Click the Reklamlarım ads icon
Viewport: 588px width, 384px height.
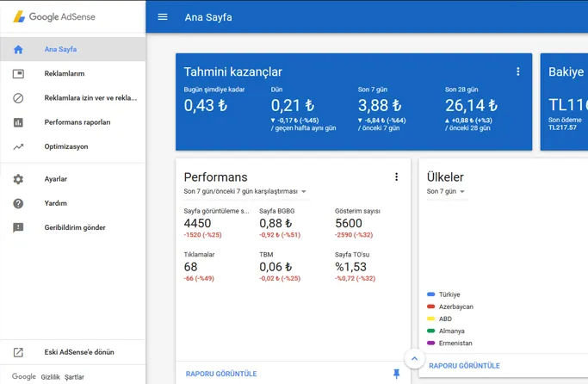pyautogui.click(x=18, y=74)
